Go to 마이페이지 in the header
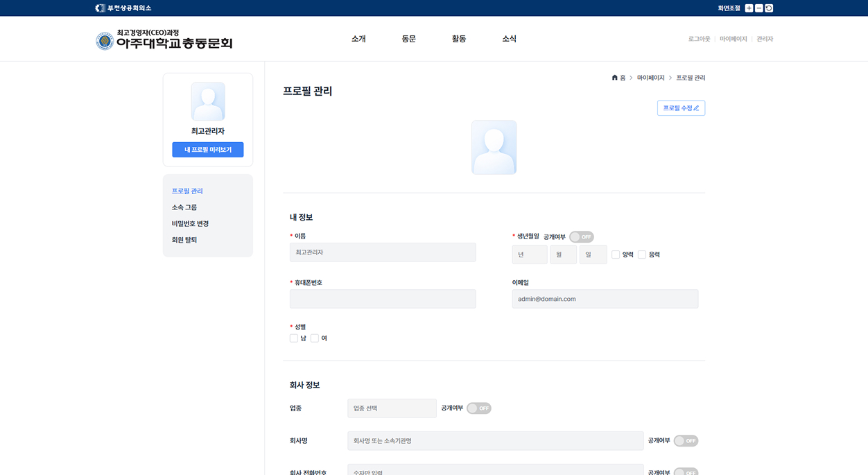 [734, 40]
